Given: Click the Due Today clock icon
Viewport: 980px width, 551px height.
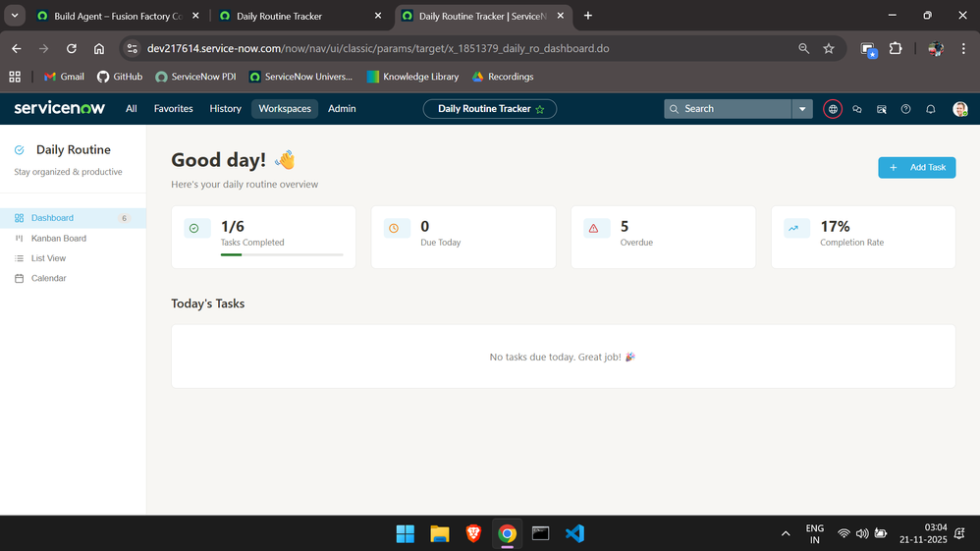Looking at the screenshot, I should pos(394,228).
